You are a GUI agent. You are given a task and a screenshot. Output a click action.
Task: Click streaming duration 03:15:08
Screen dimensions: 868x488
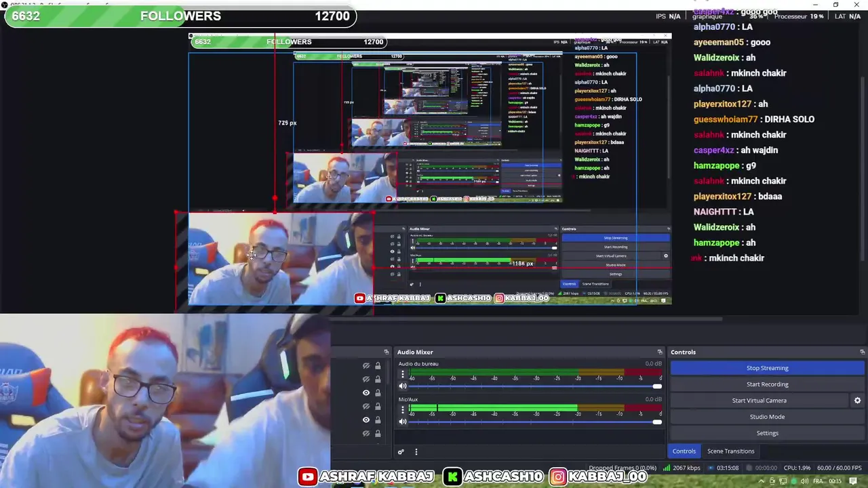click(723, 468)
